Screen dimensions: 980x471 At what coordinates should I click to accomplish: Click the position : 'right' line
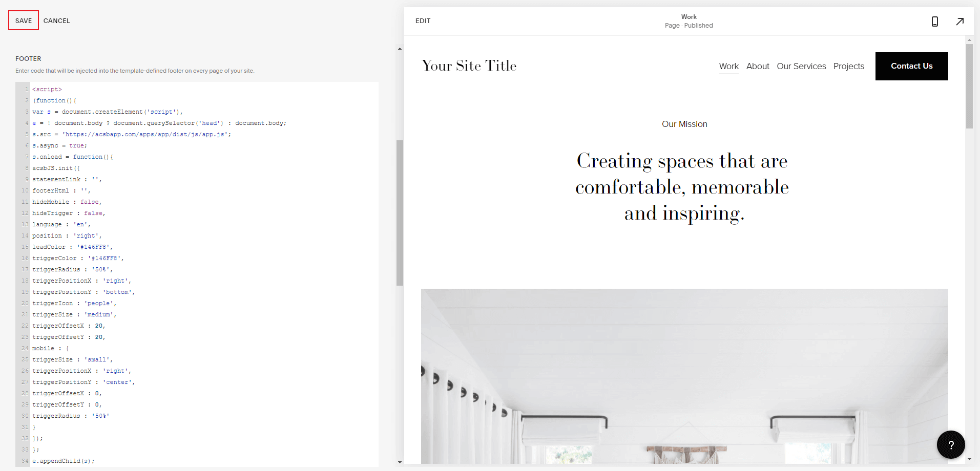tap(67, 235)
